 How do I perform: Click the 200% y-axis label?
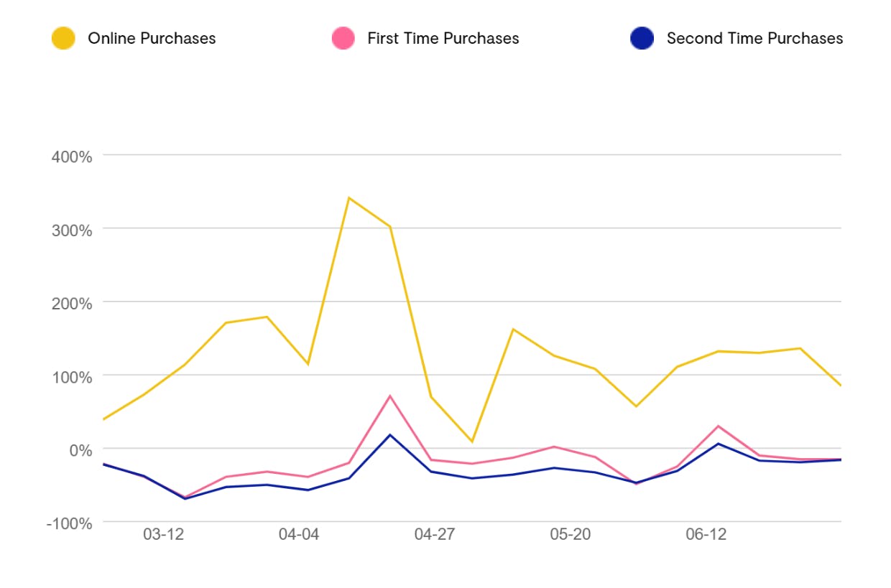pos(72,304)
